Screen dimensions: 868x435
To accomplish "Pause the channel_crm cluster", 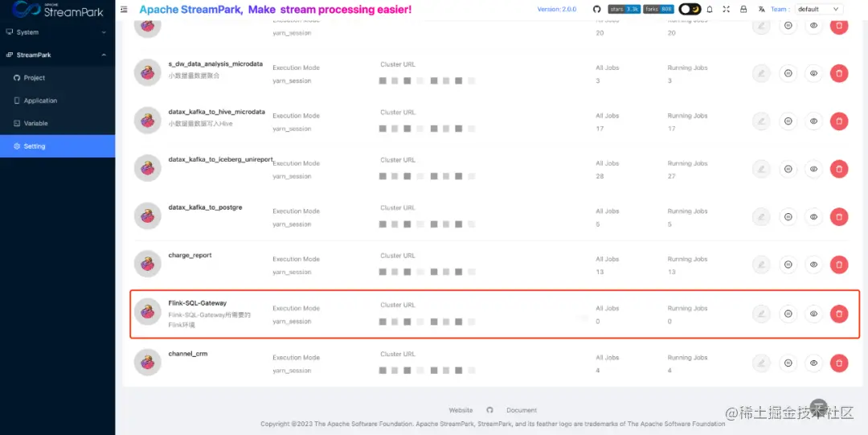I will (x=788, y=363).
